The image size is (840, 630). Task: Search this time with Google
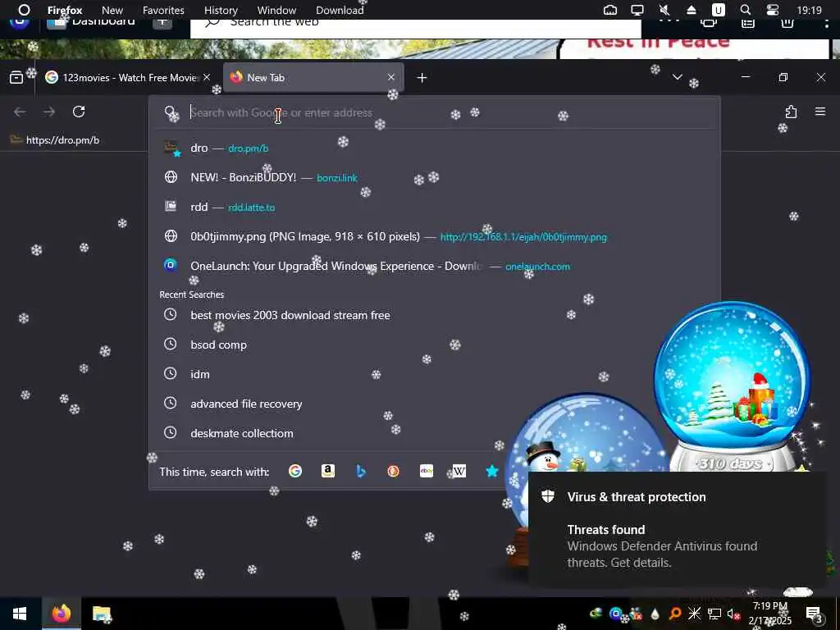[x=295, y=471]
